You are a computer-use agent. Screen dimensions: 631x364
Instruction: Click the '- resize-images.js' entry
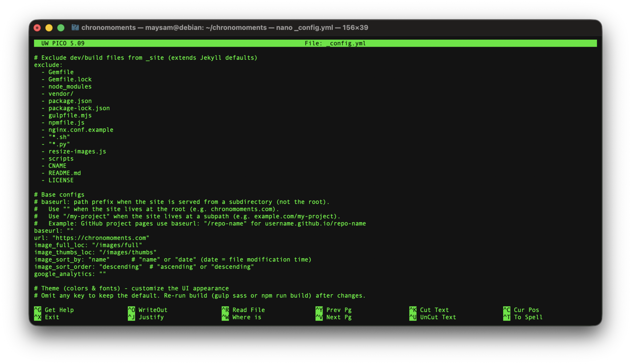point(74,151)
